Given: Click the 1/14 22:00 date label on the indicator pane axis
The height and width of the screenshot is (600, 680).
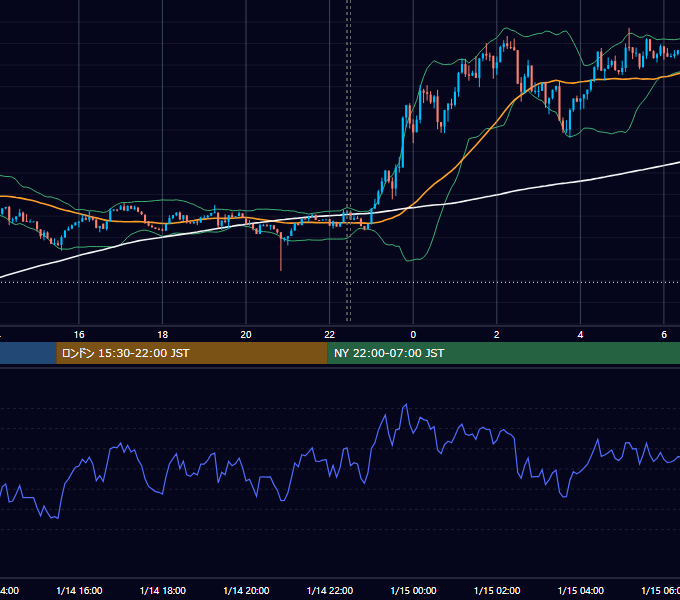Looking at the screenshot, I should click(x=330, y=591).
